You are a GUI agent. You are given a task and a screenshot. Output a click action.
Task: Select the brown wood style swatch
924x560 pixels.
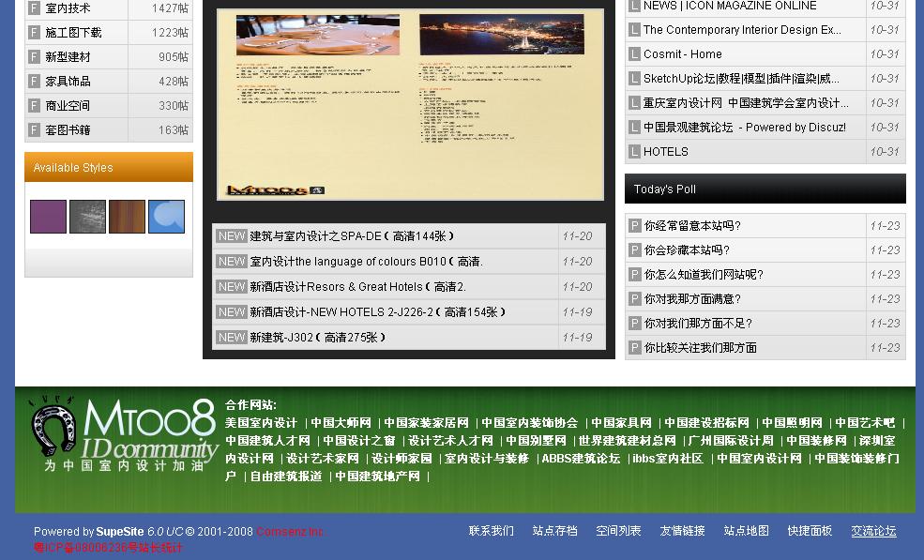(127, 217)
